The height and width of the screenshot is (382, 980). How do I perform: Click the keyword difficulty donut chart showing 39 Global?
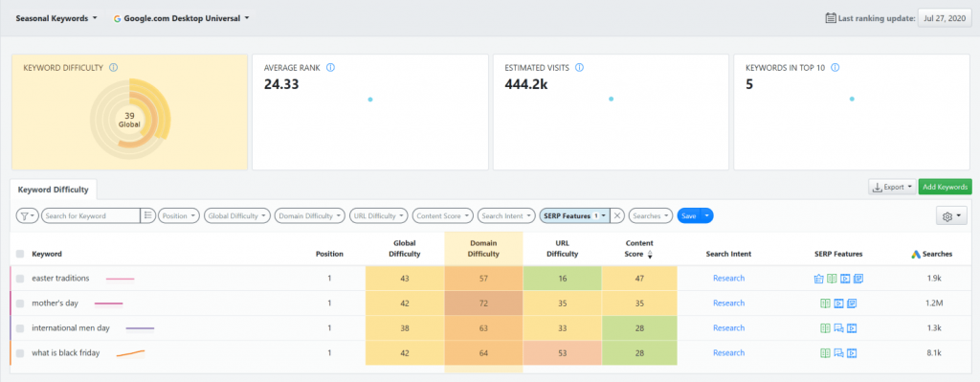click(129, 118)
